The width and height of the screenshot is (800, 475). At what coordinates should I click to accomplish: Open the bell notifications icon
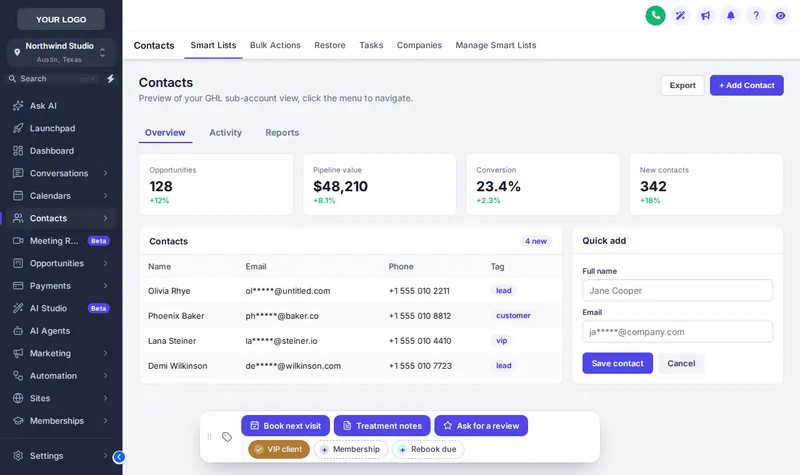coord(731,15)
